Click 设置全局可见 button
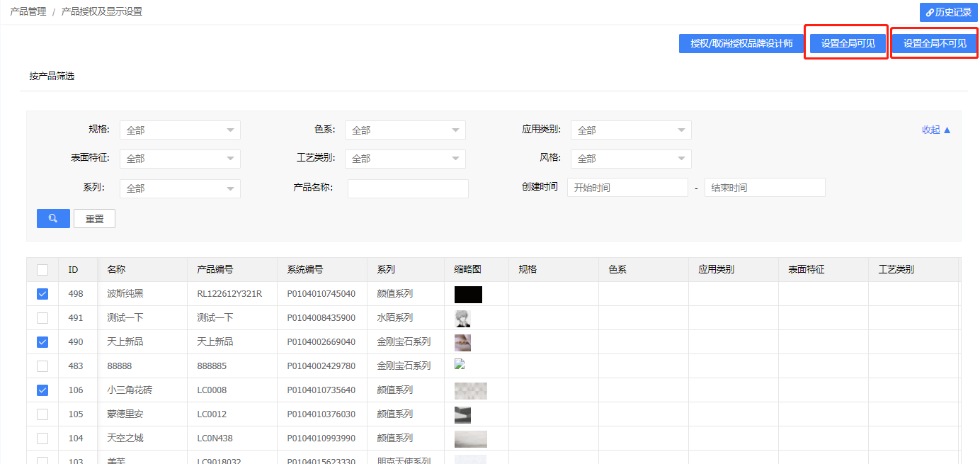 point(848,43)
